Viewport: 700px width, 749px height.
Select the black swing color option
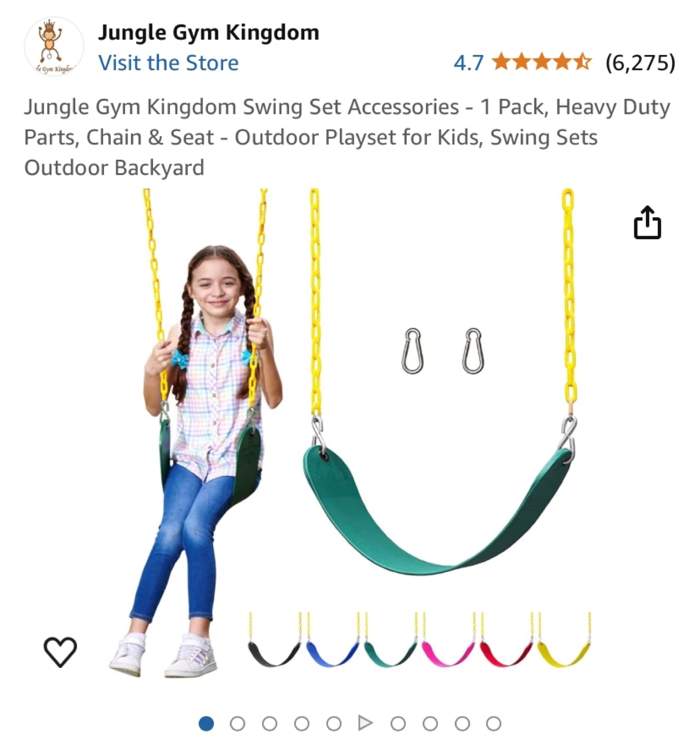pyautogui.click(x=275, y=640)
